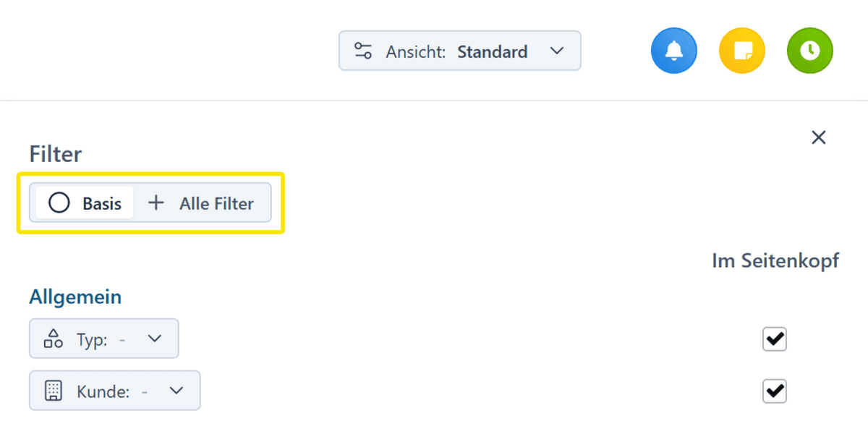Expand the Typ filter dropdown arrow
Screen dimensions: 868x442
point(155,339)
